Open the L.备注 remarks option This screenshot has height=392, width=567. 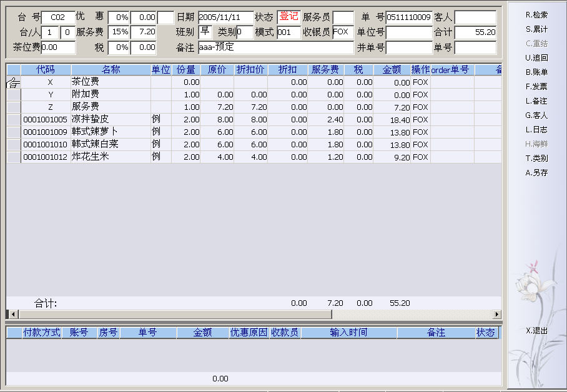pyautogui.click(x=536, y=101)
